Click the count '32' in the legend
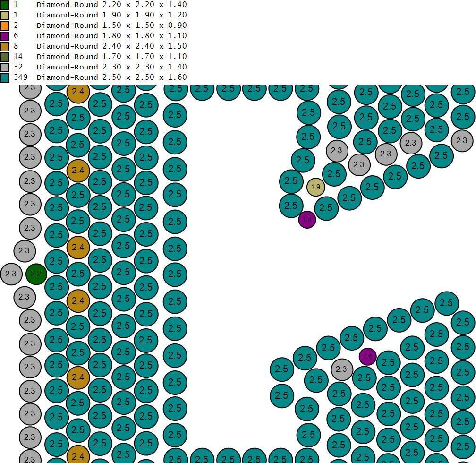 (18, 67)
